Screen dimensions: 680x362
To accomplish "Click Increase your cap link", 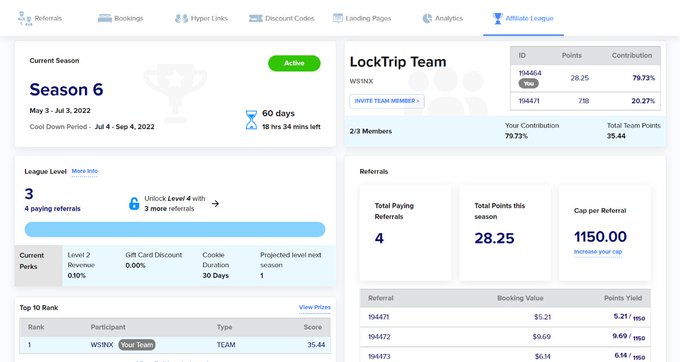I will pyautogui.click(x=598, y=252).
